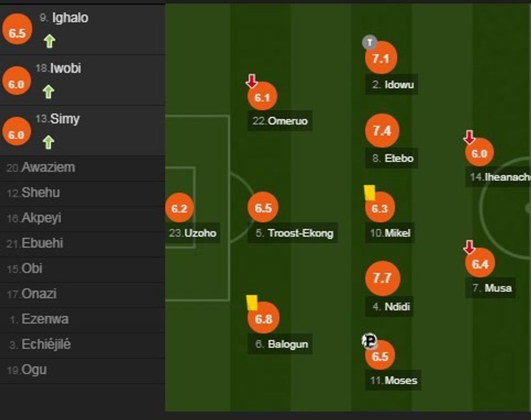Click Ogu at the bottom of the bench list
Image resolution: width=531 pixels, height=420 pixels.
click(x=34, y=370)
